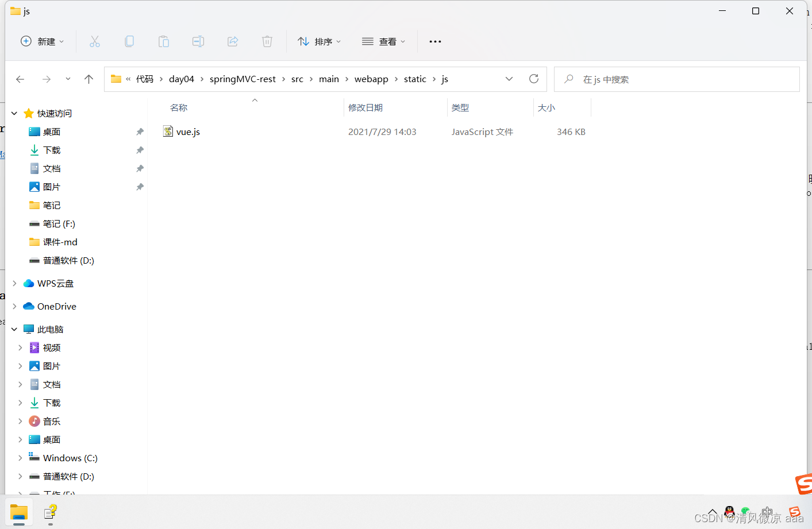Click webapp in the address breadcrumb
This screenshot has height=529, width=812.
[371, 79]
